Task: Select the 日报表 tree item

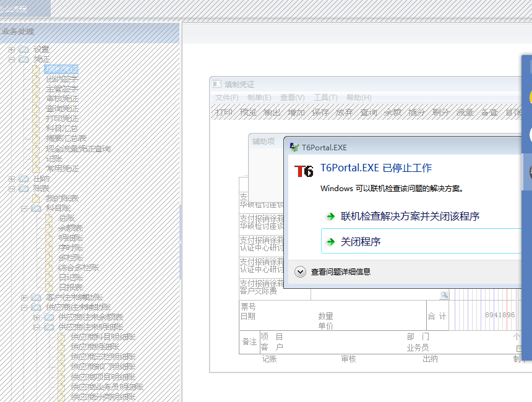Action: pos(71,288)
